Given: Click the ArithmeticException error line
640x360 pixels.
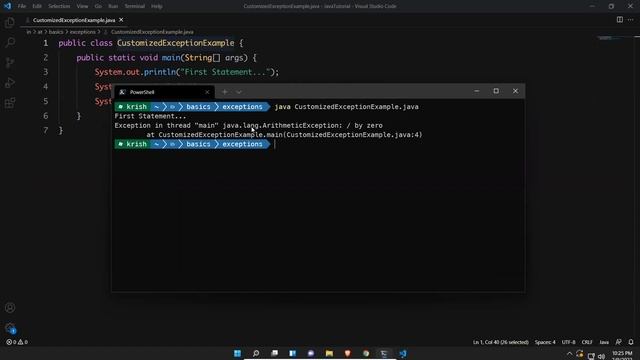Looking at the screenshot, I should click(x=249, y=125).
